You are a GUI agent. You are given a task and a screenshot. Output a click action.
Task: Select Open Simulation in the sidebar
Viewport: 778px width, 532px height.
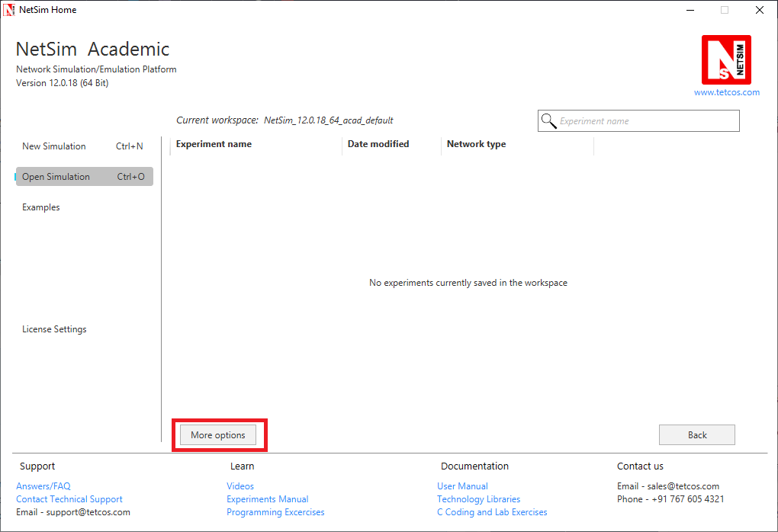click(85, 177)
